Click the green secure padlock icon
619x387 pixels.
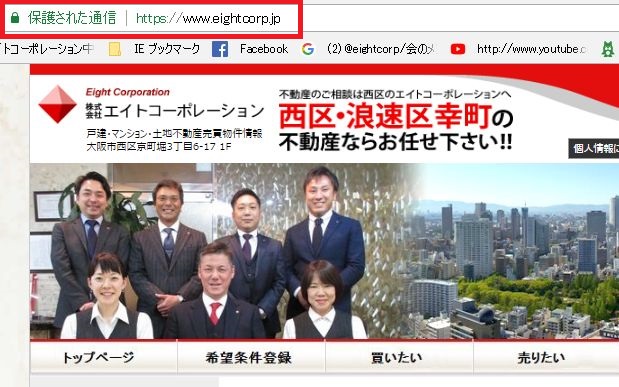pyautogui.click(x=15, y=17)
